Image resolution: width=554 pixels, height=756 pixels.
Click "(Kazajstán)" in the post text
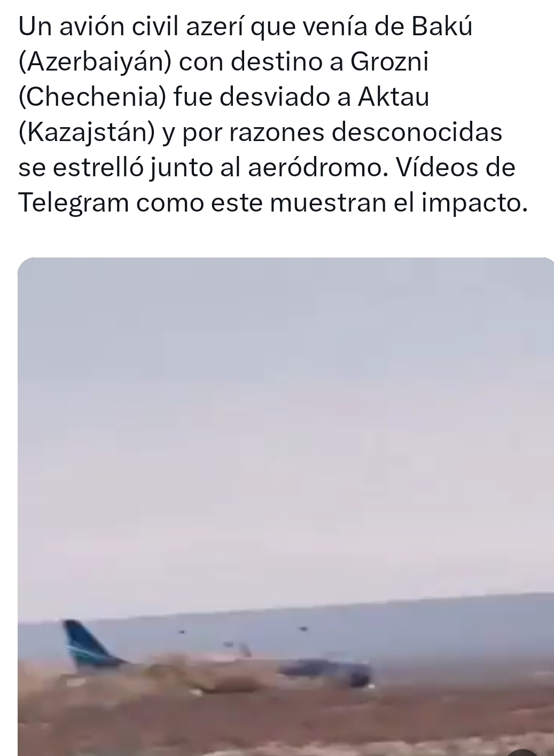coord(87,133)
